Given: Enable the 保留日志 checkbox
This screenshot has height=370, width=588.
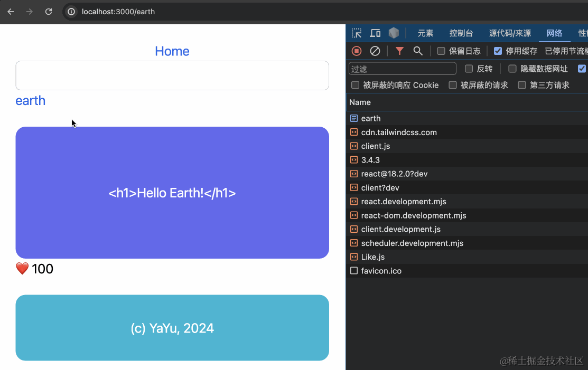Looking at the screenshot, I should point(441,51).
